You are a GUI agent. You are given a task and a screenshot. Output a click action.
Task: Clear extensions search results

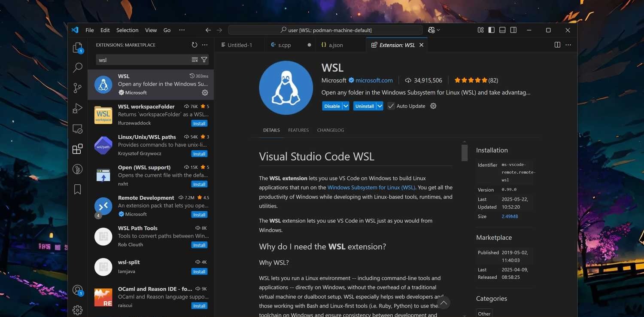tap(194, 60)
